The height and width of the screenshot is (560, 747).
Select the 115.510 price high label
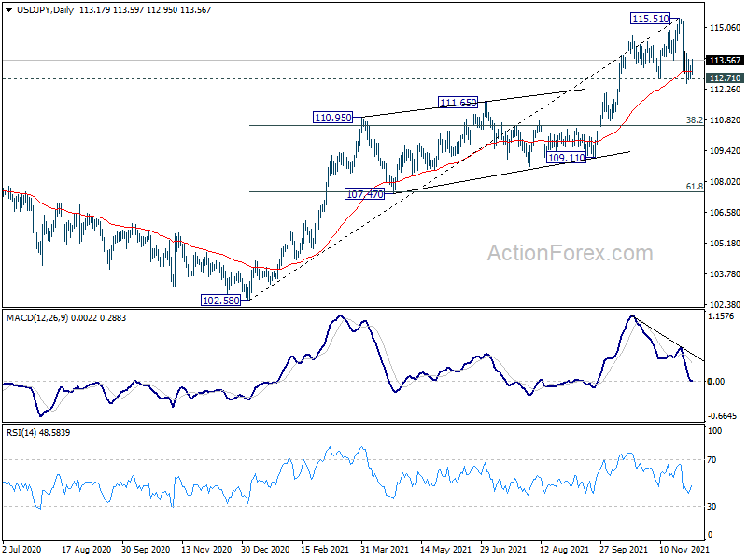pos(650,19)
